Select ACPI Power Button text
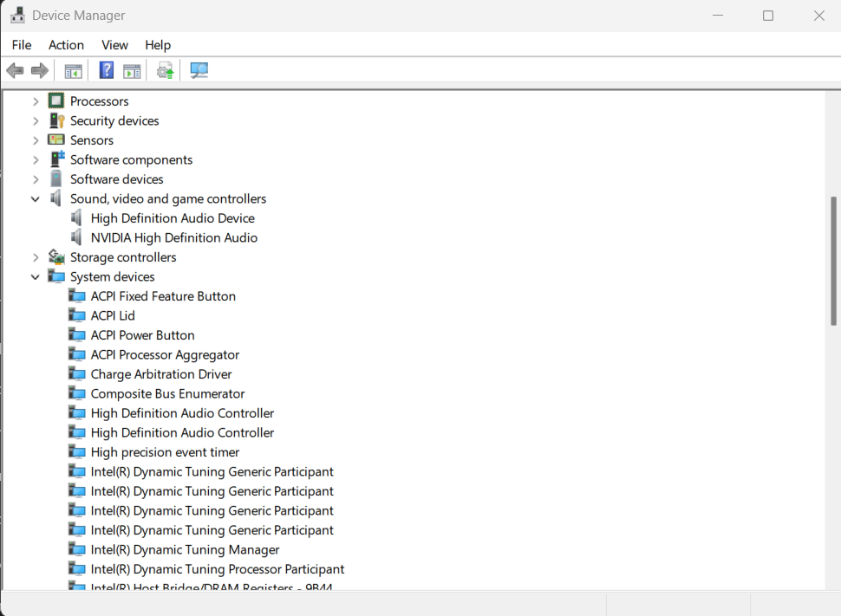841x616 pixels. pyautogui.click(x=143, y=335)
